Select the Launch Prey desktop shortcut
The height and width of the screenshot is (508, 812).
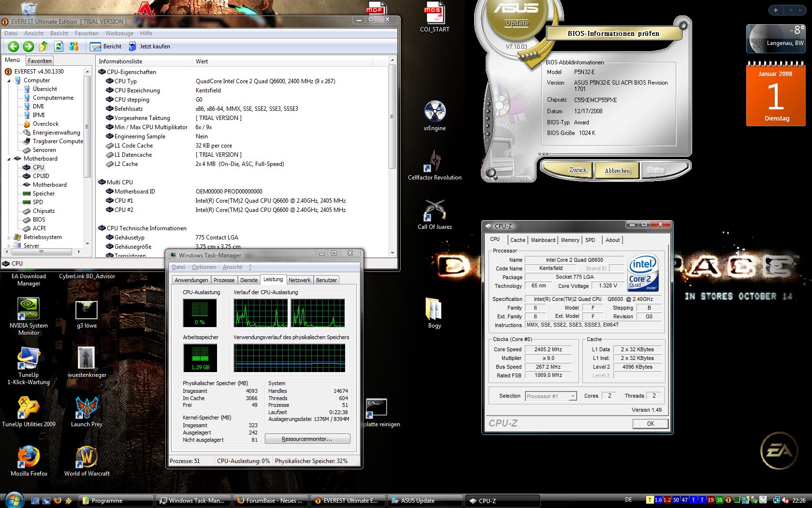tap(87, 412)
